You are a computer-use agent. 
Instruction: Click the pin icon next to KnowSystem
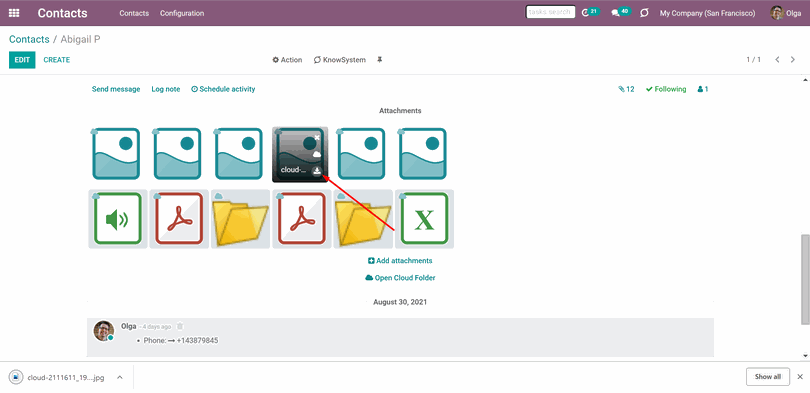[x=380, y=60]
